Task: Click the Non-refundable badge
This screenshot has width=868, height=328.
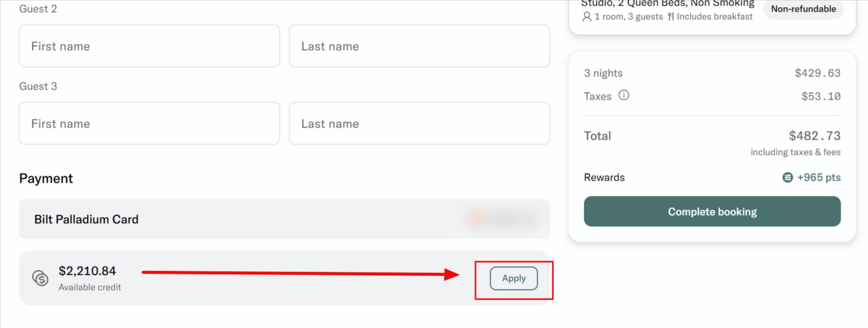Action: (803, 9)
